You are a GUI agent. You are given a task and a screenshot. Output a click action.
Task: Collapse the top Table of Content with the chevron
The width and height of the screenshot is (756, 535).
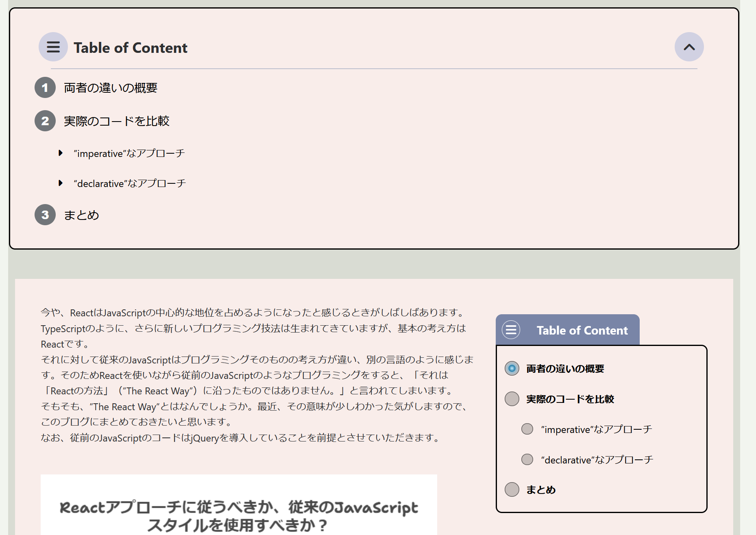(x=689, y=47)
